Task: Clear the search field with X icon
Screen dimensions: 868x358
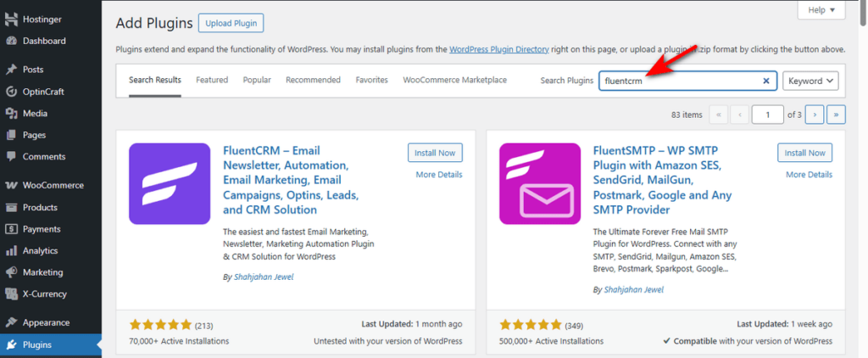Action: pyautogui.click(x=766, y=81)
